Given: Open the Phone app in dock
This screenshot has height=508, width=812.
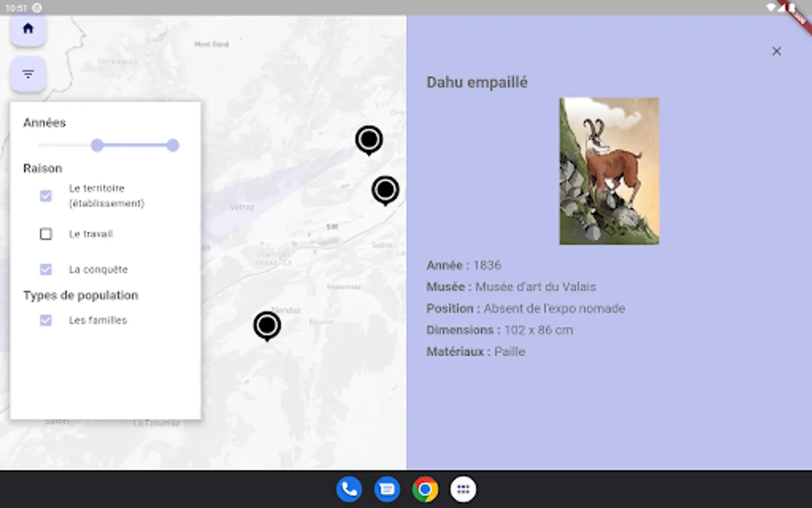Looking at the screenshot, I should point(349,489).
